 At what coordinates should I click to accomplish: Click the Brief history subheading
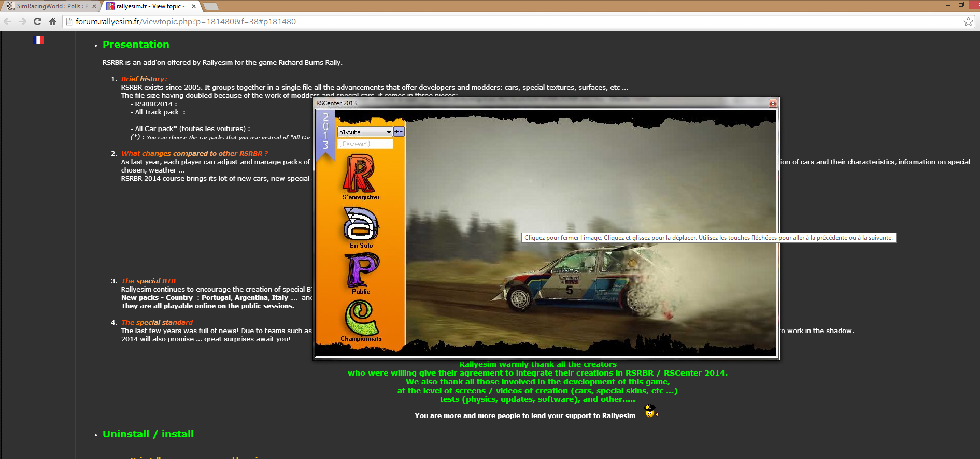[x=144, y=79]
